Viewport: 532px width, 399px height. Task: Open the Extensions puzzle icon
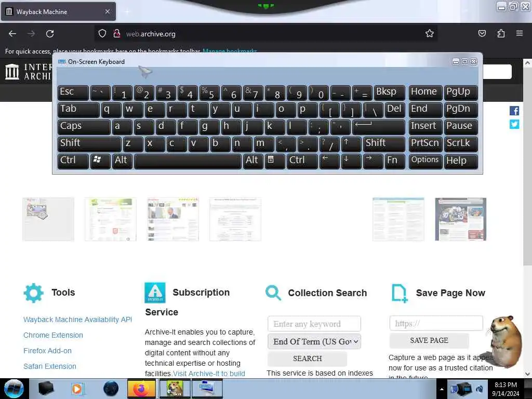(x=501, y=33)
